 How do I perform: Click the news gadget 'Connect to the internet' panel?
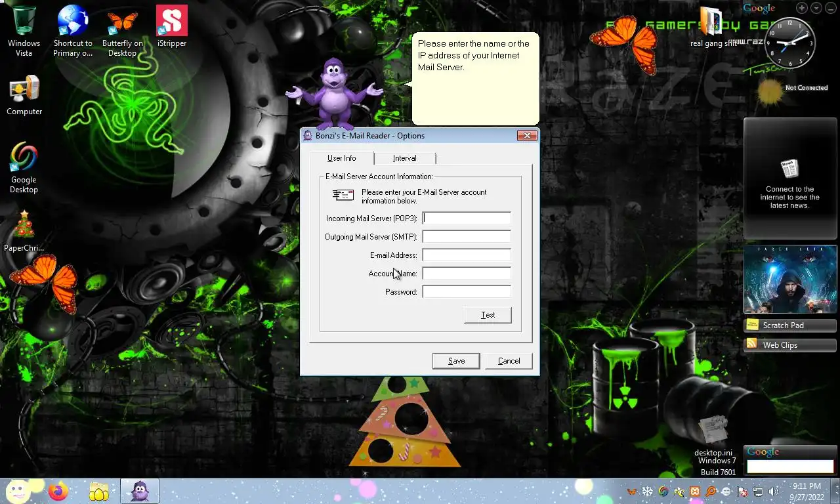pos(790,178)
